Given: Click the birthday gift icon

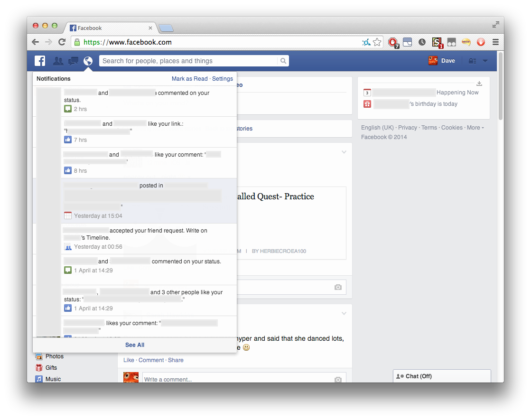Looking at the screenshot, I should click(367, 104).
